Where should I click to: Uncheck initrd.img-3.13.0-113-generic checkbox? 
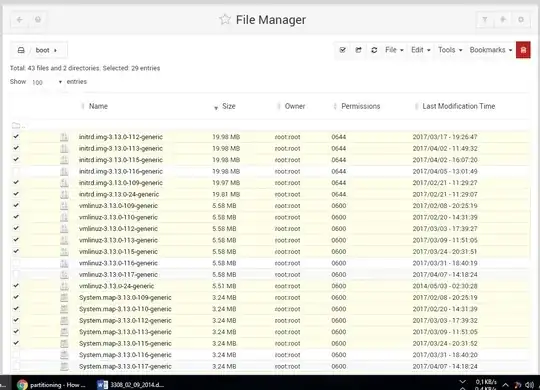[x=16, y=148]
